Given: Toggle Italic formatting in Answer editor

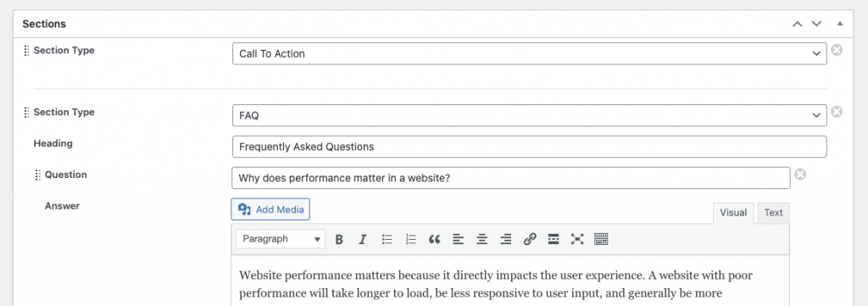Looking at the screenshot, I should 363,239.
